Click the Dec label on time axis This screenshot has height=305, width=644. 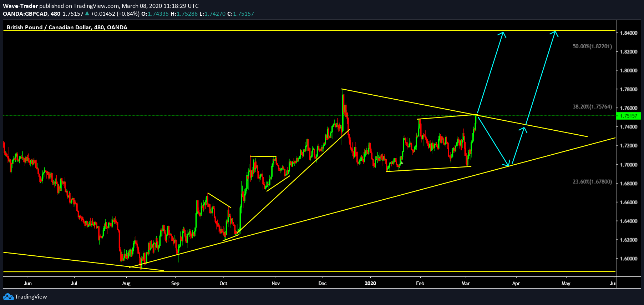(x=323, y=283)
